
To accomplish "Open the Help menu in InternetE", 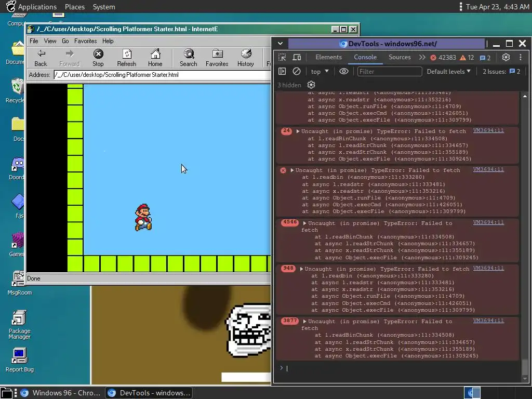I will click(108, 41).
